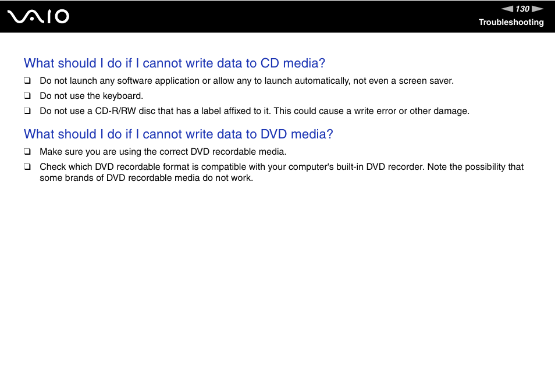Click the line 'some brands of DVD recordable media'
Viewport: 555px width, 392px height.
tap(146, 178)
